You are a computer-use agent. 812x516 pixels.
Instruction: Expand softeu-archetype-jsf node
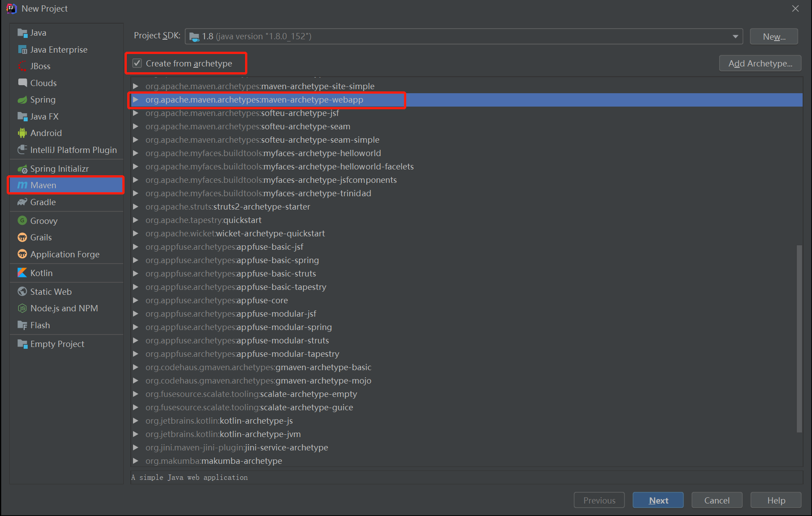136,113
